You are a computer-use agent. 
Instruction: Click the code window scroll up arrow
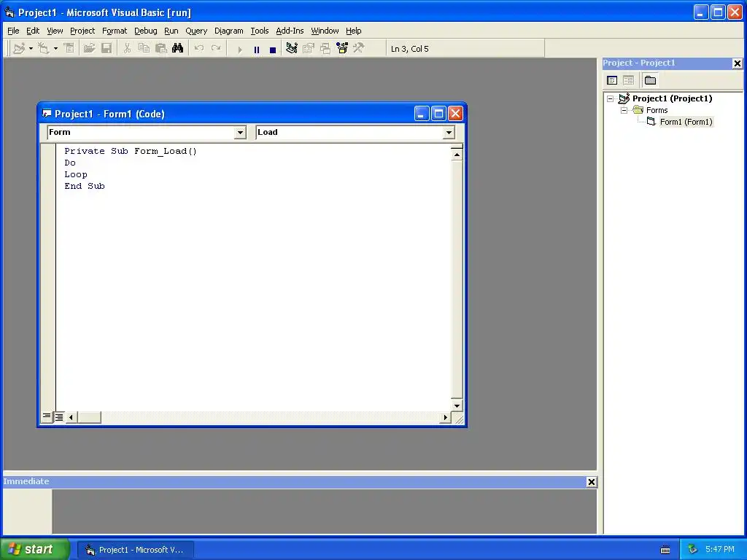[x=457, y=155]
